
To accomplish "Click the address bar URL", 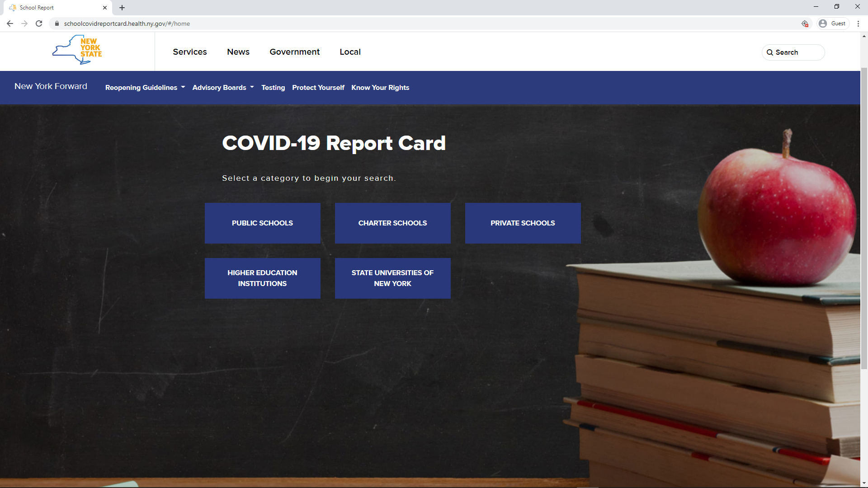I will tap(127, 23).
